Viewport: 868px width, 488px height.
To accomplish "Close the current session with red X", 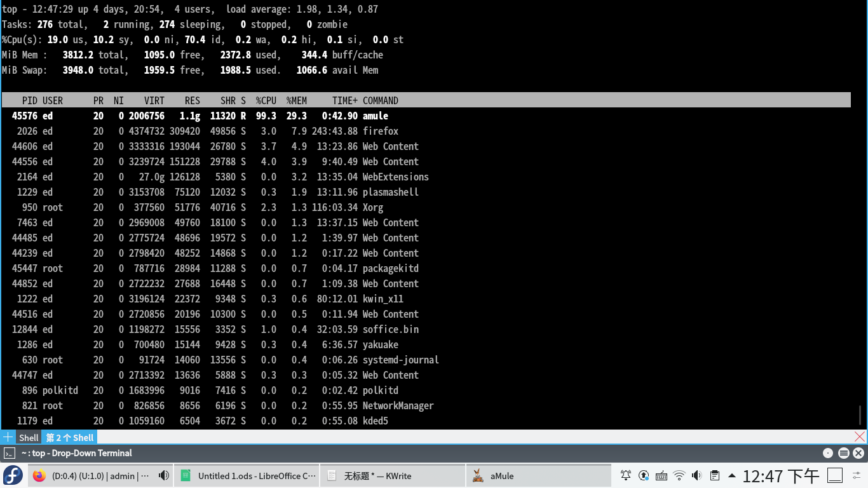I will click(860, 437).
